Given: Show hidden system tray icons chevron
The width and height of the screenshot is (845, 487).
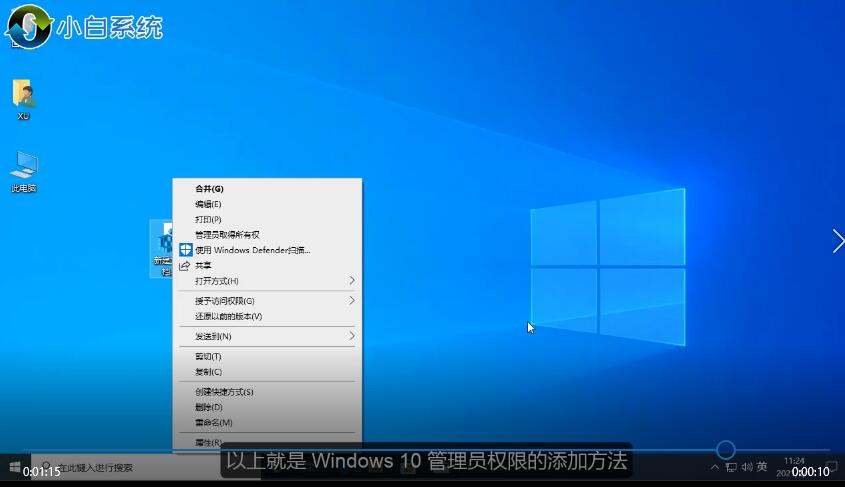Looking at the screenshot, I should pyautogui.click(x=715, y=467).
